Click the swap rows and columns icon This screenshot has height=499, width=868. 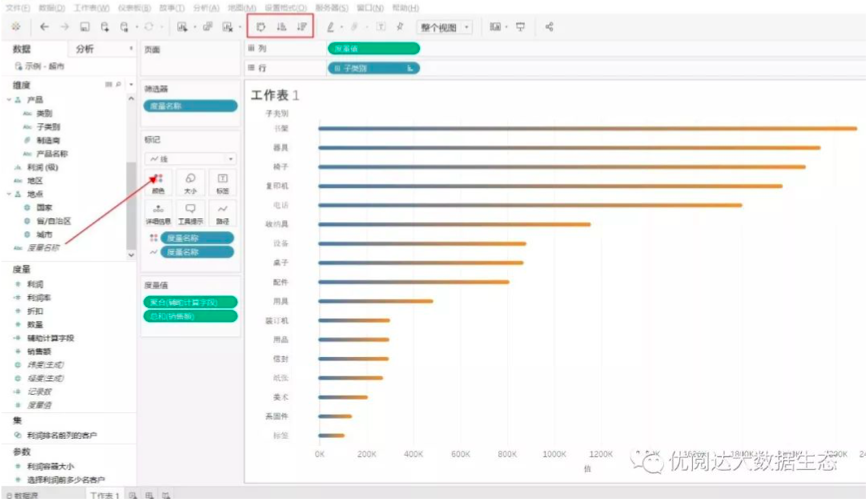262,27
